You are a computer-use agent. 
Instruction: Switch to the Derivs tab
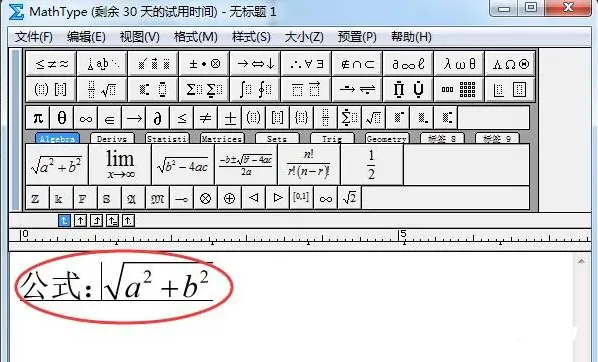pyautogui.click(x=112, y=138)
